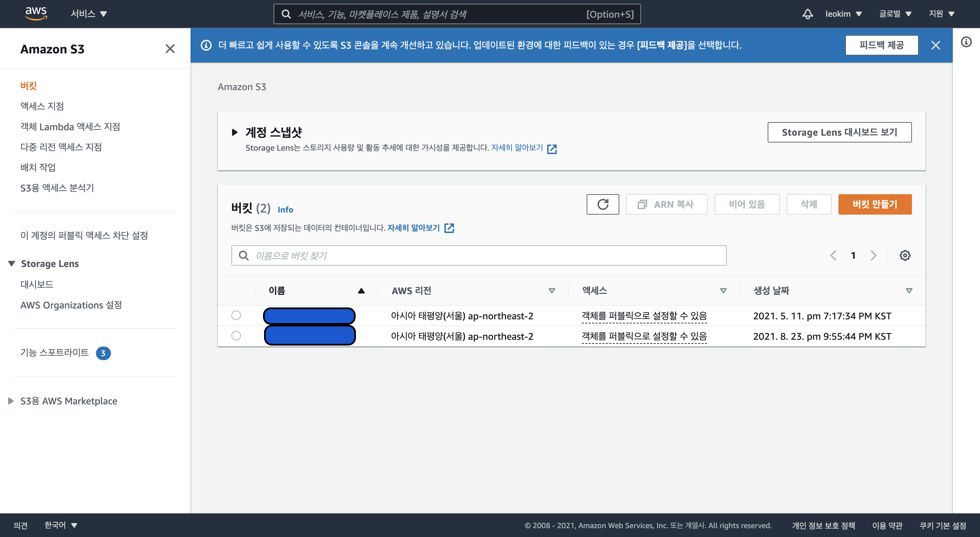980x537 pixels.
Task: Click the search icon in top search bar
Action: (x=286, y=14)
